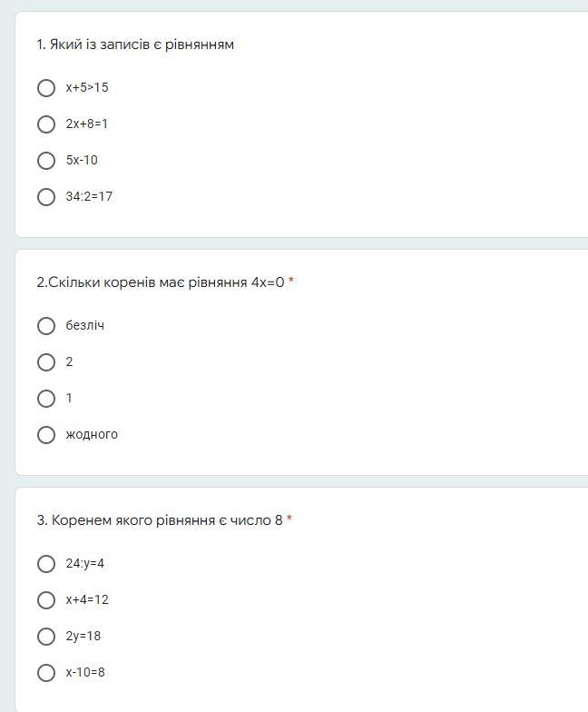The height and width of the screenshot is (712, 588).
Task: Click the label text x+4=12
Action: pos(87,599)
